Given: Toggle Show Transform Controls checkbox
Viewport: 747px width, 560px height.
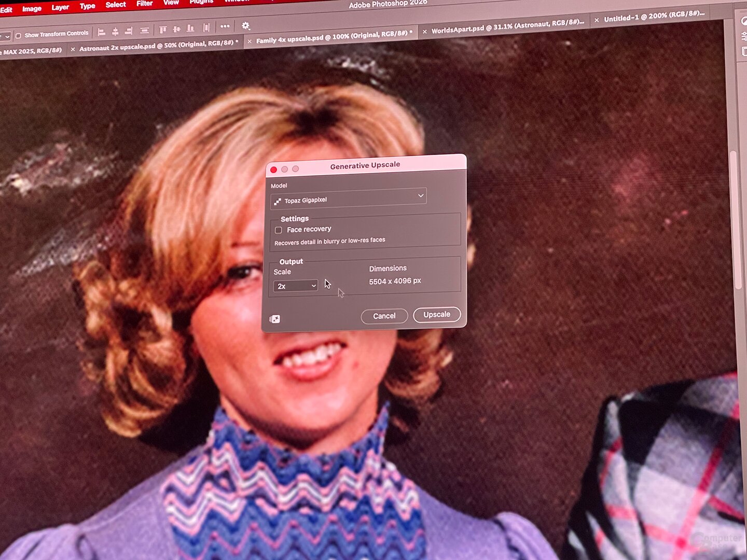Looking at the screenshot, I should 18,36.
